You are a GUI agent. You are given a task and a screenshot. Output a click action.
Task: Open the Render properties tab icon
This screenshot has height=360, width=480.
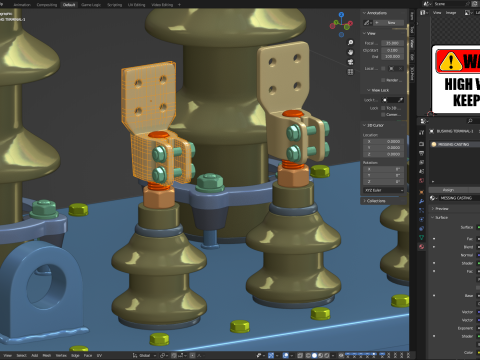(x=421, y=144)
